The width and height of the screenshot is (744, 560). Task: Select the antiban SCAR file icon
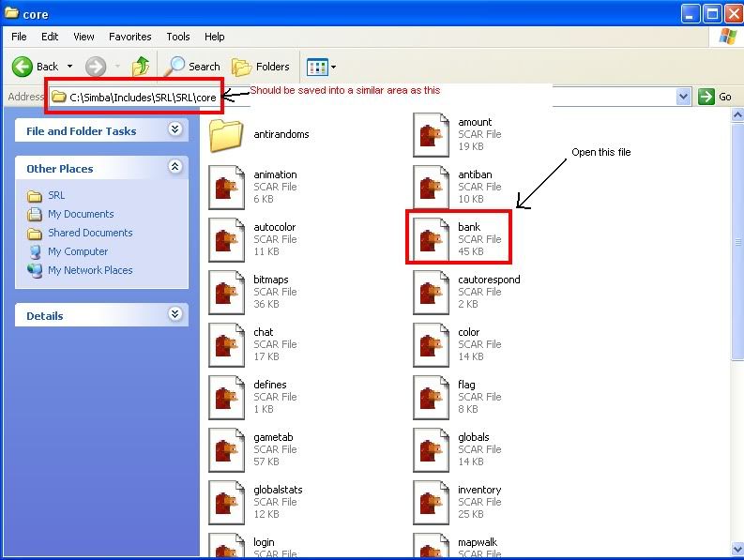pos(433,187)
